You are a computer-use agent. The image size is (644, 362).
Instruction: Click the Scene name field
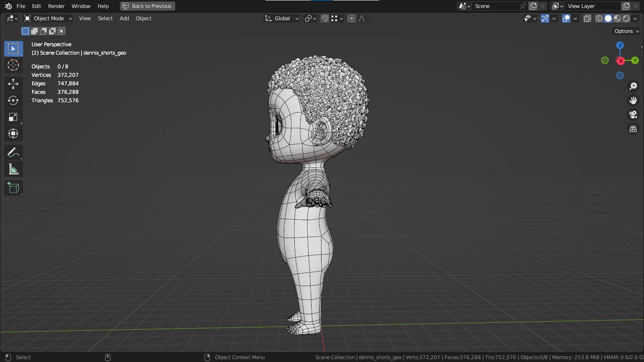coord(495,6)
